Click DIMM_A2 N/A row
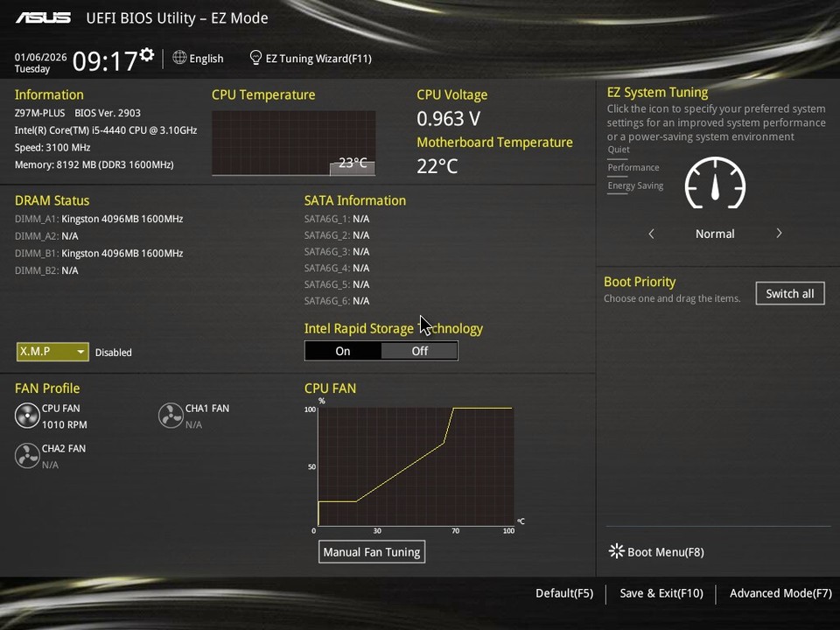Screen dimensions: 840x630 click(x=46, y=235)
